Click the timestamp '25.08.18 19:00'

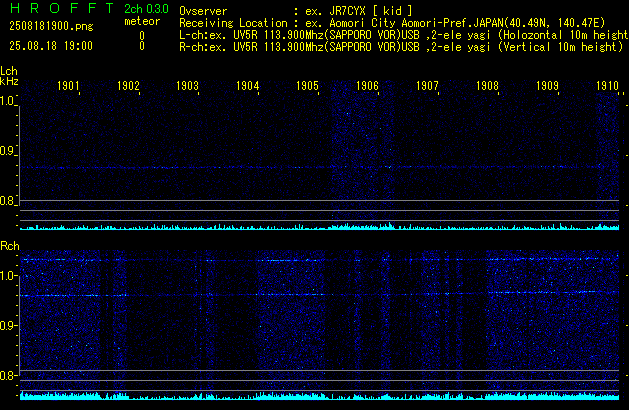tap(51, 46)
